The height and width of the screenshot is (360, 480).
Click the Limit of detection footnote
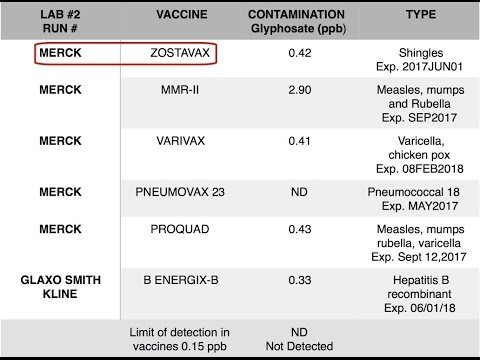click(x=180, y=339)
